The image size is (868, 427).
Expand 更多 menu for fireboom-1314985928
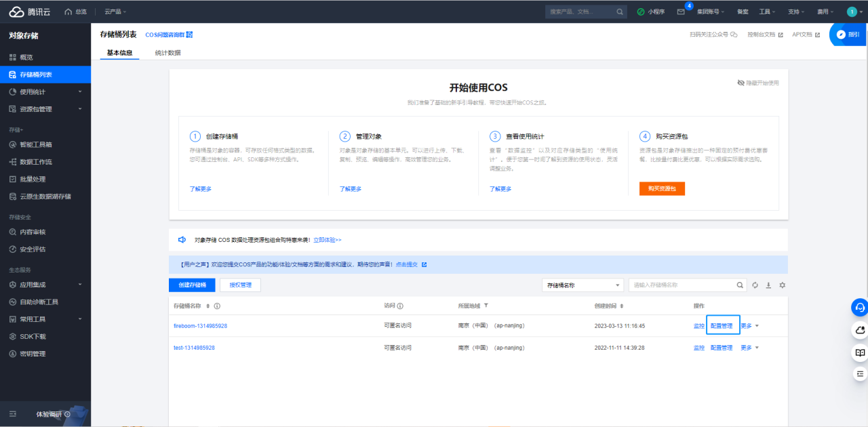[749, 326]
